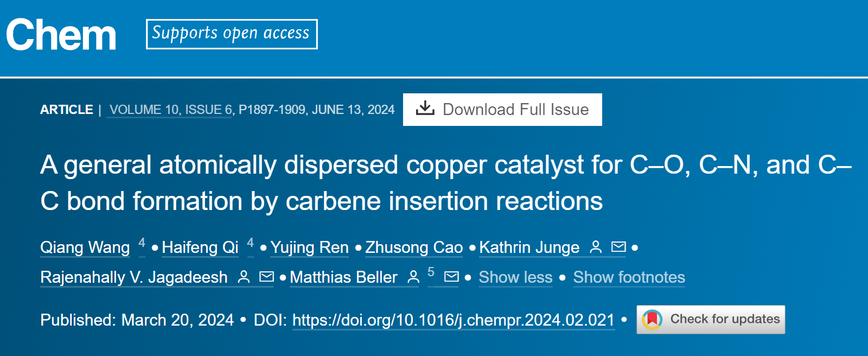Image resolution: width=868 pixels, height=356 pixels.
Task: Click the Supports open access badge
Action: (x=232, y=34)
